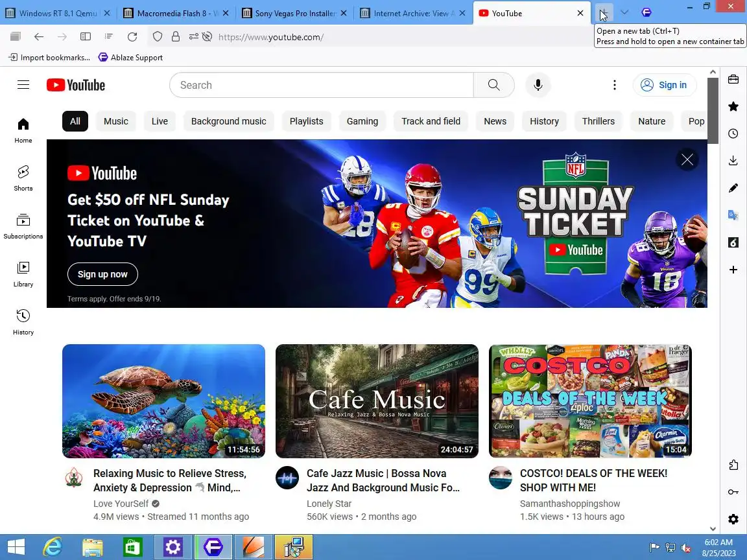Screen dimensions: 747x560
Task: Open the YouTube hamburger guide menu
Action: 23,85
